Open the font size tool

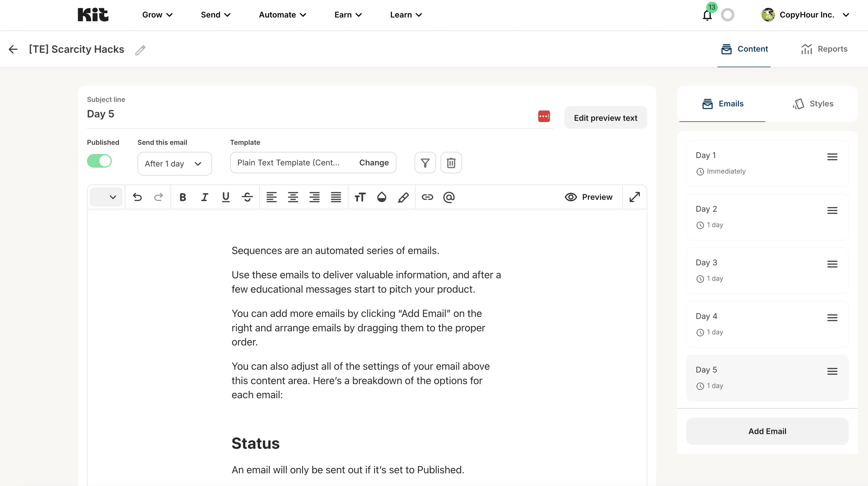point(360,197)
